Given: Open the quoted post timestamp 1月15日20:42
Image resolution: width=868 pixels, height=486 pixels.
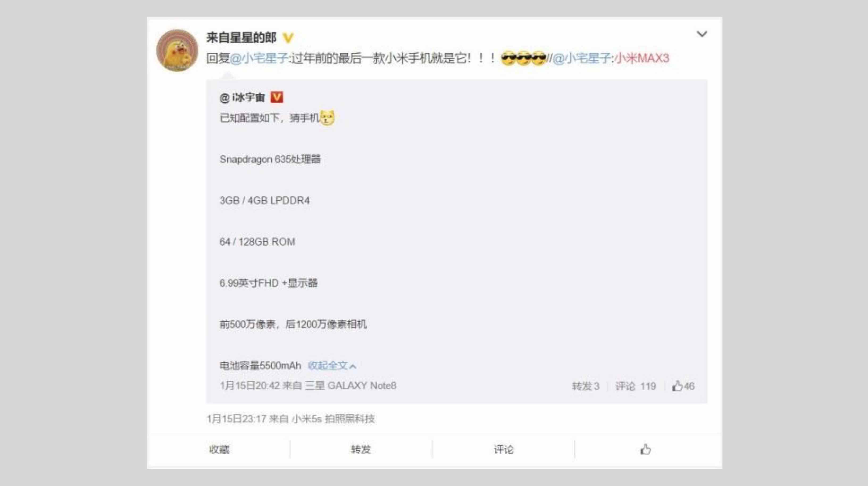Looking at the screenshot, I should pos(250,386).
